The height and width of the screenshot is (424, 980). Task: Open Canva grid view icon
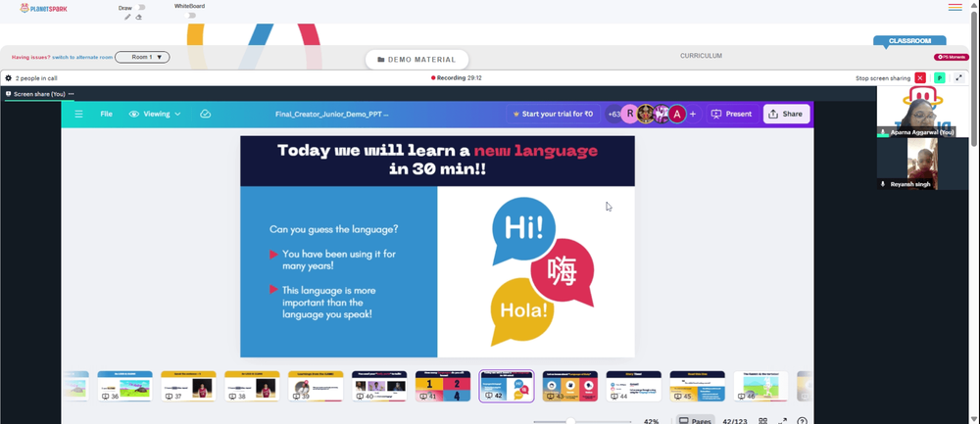762,421
